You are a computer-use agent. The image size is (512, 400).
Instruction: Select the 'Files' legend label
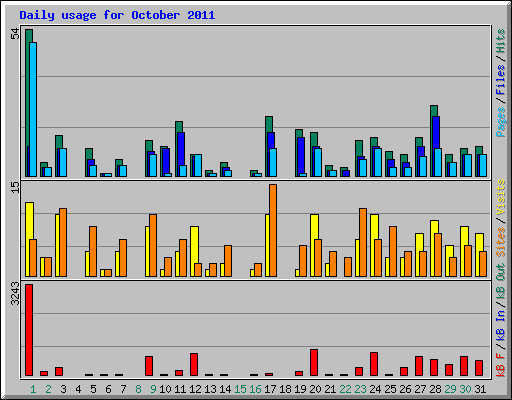[500, 80]
